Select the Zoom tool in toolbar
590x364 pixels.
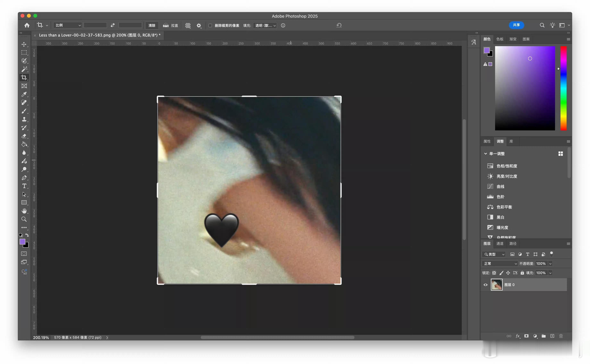coord(24,219)
